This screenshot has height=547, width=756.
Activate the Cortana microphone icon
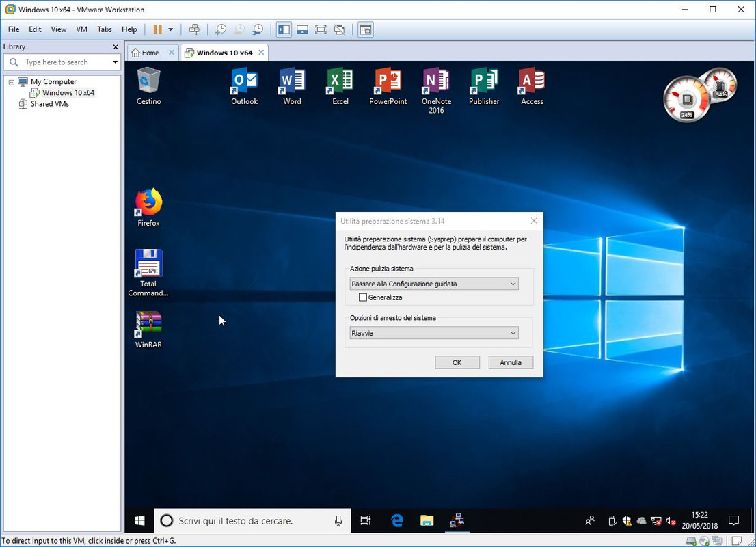click(x=338, y=520)
